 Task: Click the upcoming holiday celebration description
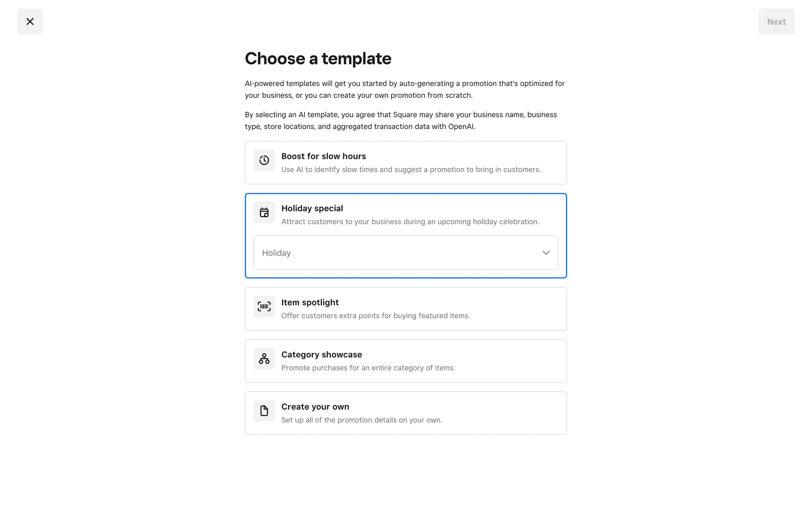click(x=410, y=221)
